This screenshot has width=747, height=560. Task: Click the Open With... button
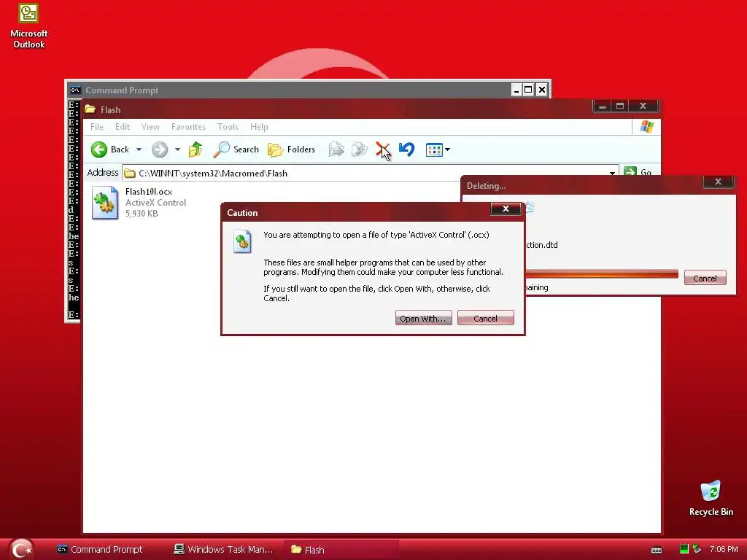[x=424, y=318]
